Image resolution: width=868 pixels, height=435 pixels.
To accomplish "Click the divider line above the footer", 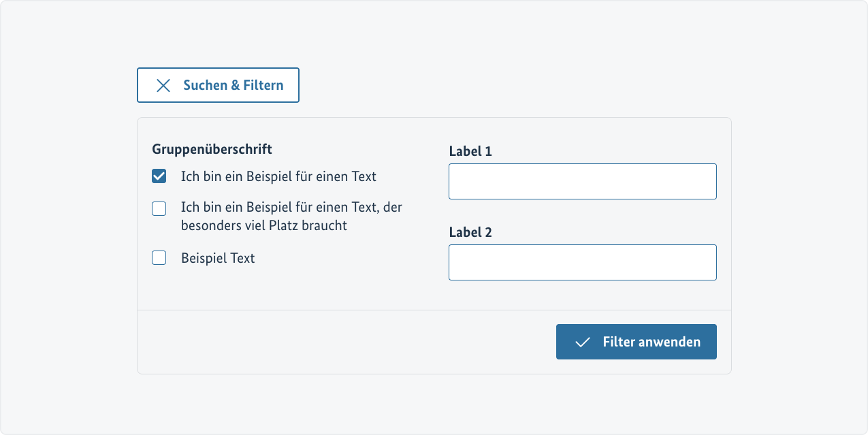I will coord(434,310).
